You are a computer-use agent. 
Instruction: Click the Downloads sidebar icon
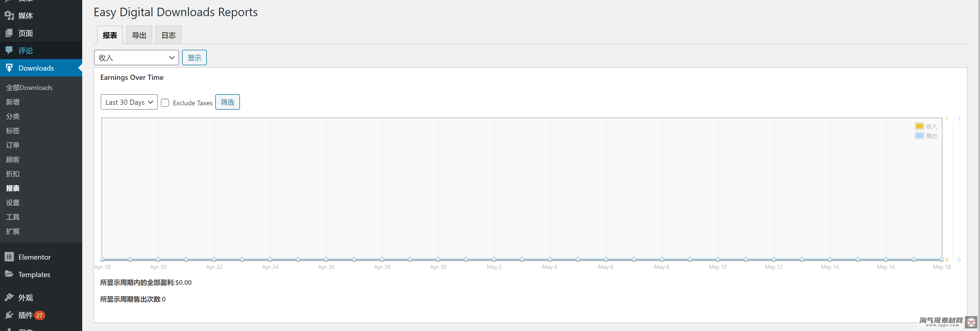coord(9,68)
